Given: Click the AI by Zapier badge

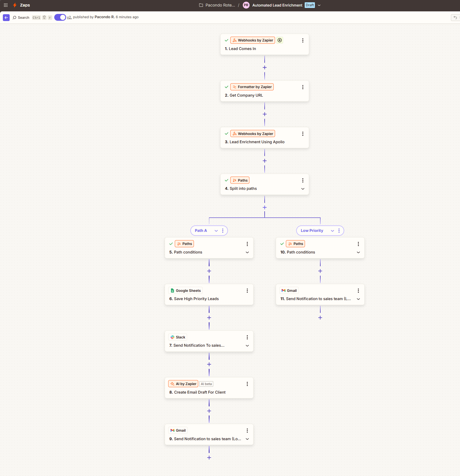Looking at the screenshot, I should 183,384.
